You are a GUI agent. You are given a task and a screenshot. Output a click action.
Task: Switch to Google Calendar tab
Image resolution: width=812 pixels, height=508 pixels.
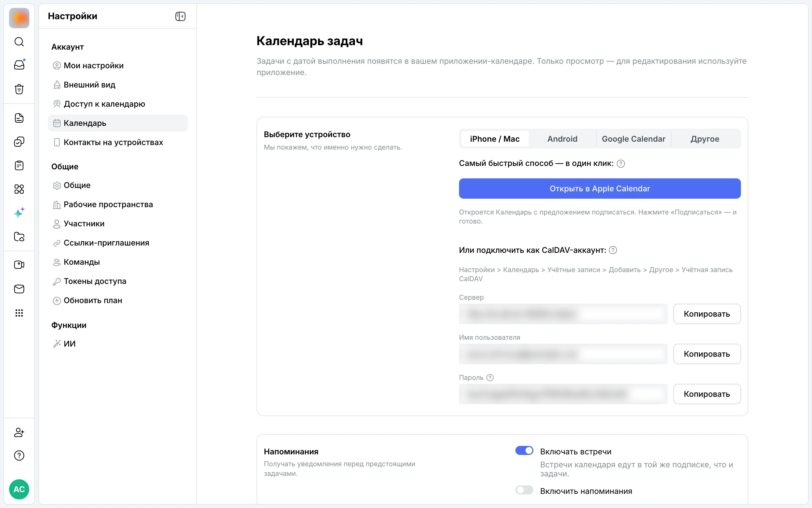click(x=634, y=139)
